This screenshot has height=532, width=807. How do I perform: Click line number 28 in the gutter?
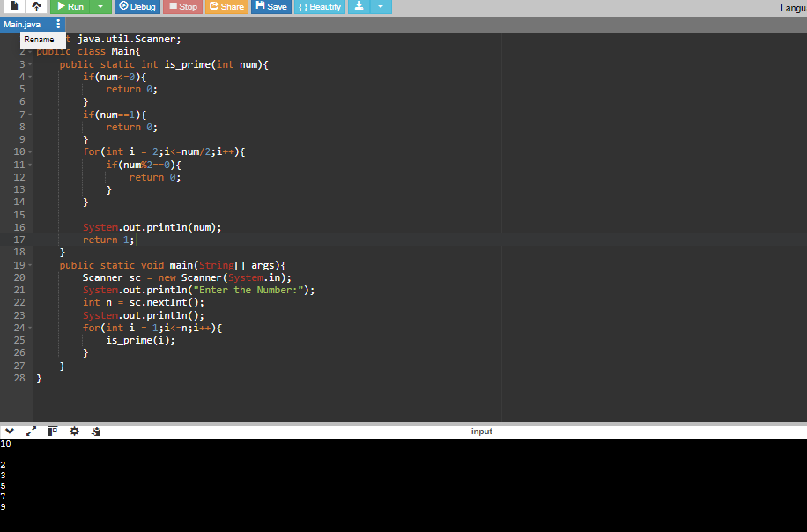pyautogui.click(x=19, y=378)
